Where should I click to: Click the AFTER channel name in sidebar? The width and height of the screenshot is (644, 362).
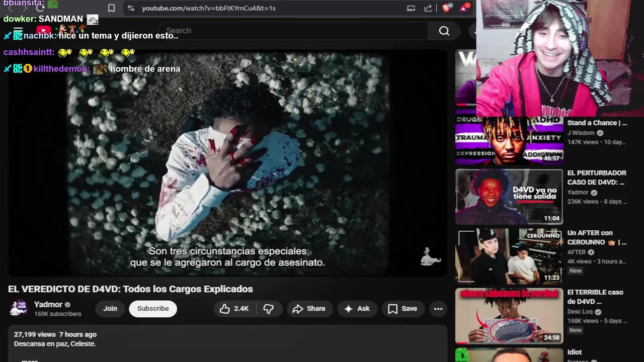click(577, 252)
